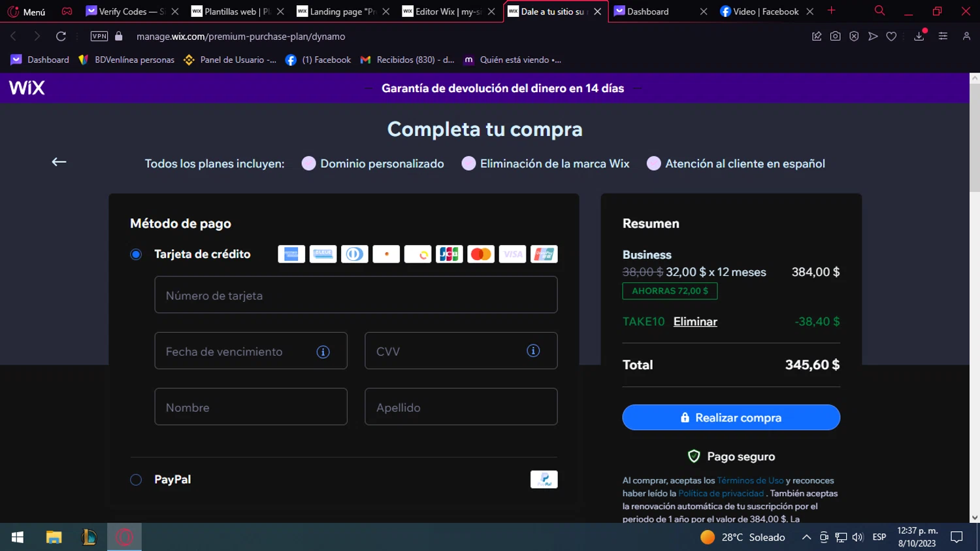Open the volume control in tray
This screenshot has height=551, width=980.
point(858,537)
